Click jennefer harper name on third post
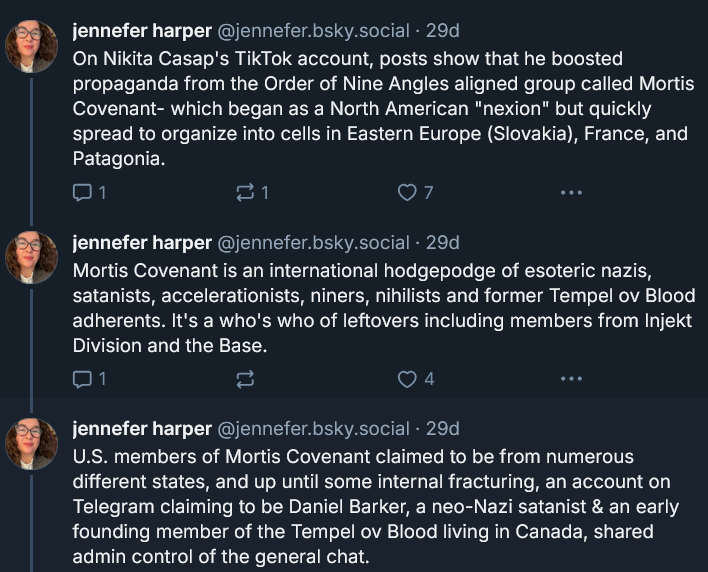 pos(142,429)
